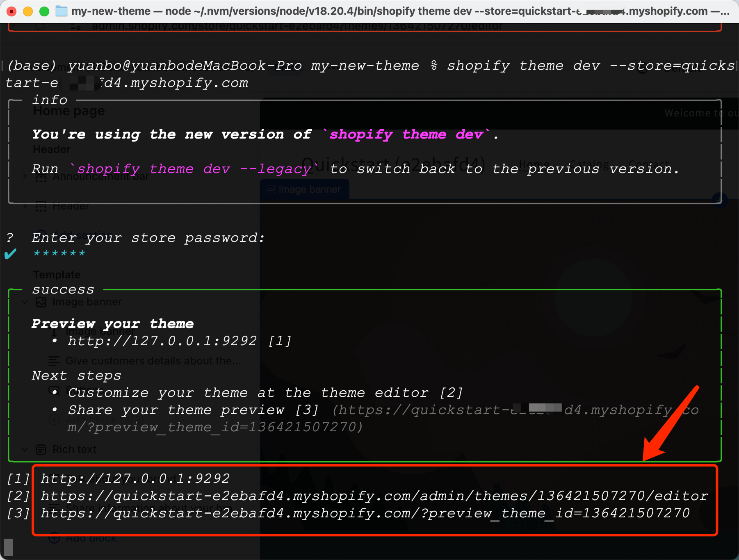Click the folder proxy icon in title bar
This screenshot has height=560, width=739.
pyautogui.click(x=61, y=11)
